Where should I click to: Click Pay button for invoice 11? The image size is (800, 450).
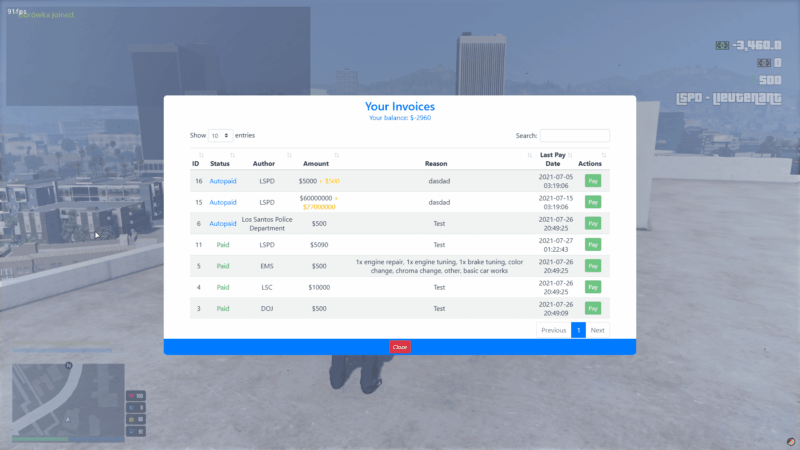[592, 245]
